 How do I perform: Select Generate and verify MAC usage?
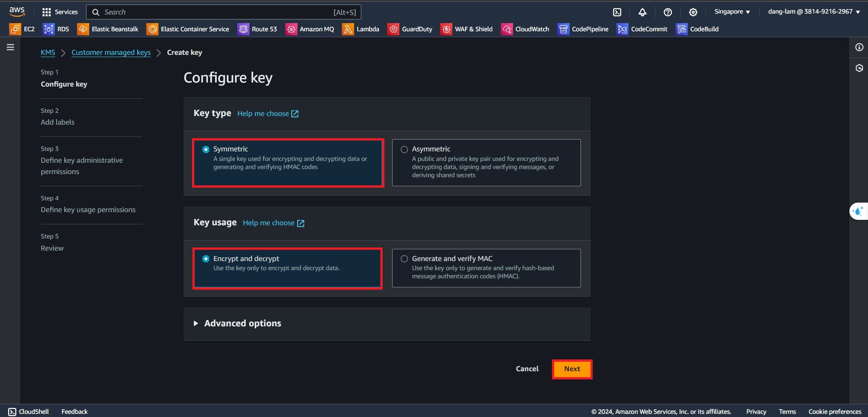[x=404, y=259]
